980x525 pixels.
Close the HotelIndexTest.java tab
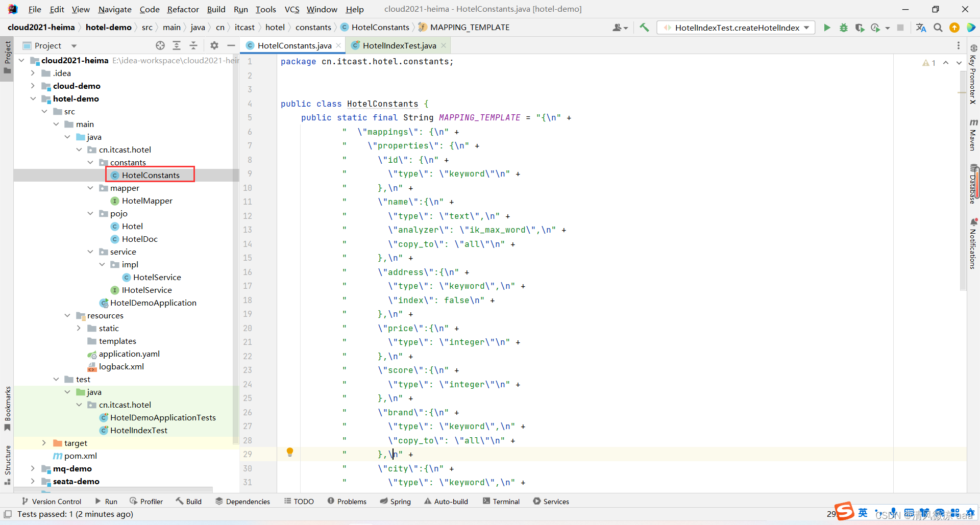pyautogui.click(x=444, y=45)
